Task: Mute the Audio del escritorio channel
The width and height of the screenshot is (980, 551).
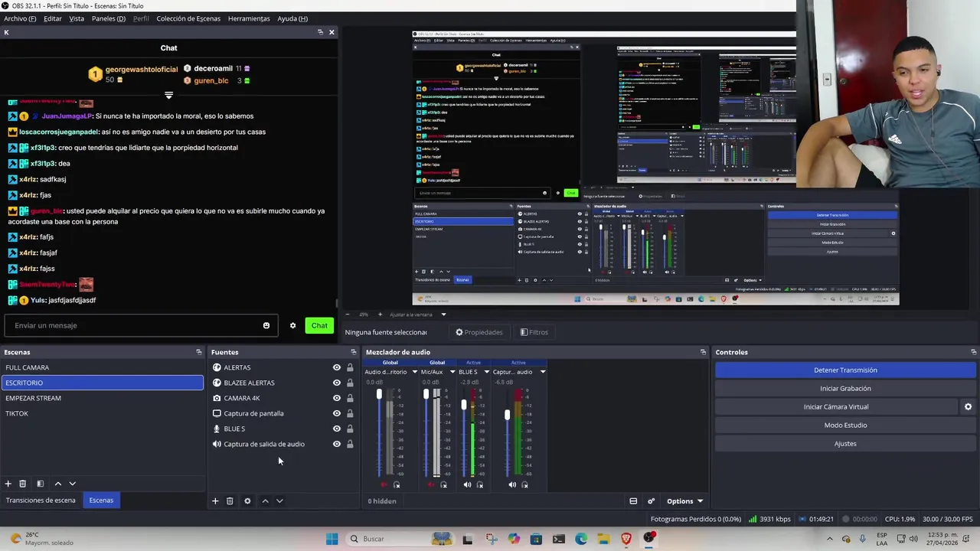Action: coord(384,484)
